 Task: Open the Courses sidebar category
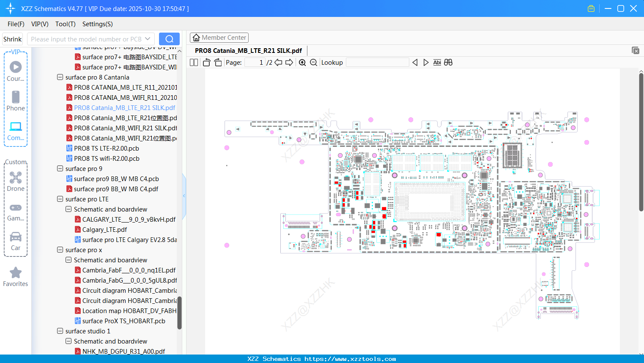(16, 71)
